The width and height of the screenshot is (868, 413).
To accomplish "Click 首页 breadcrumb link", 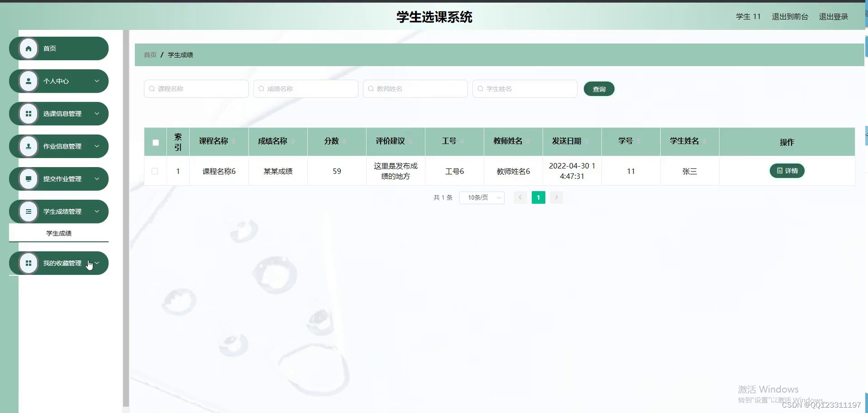I will tap(150, 55).
